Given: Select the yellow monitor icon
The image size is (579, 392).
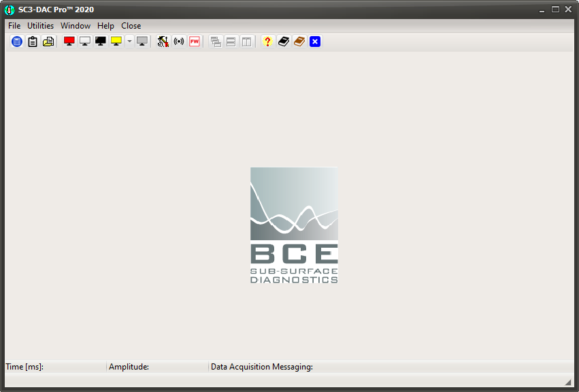Looking at the screenshot, I should 116,42.
